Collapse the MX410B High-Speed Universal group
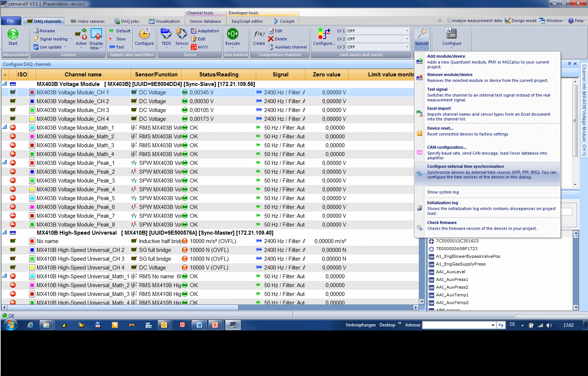Image resolution: width=588 pixels, height=376 pixels. tap(5, 233)
